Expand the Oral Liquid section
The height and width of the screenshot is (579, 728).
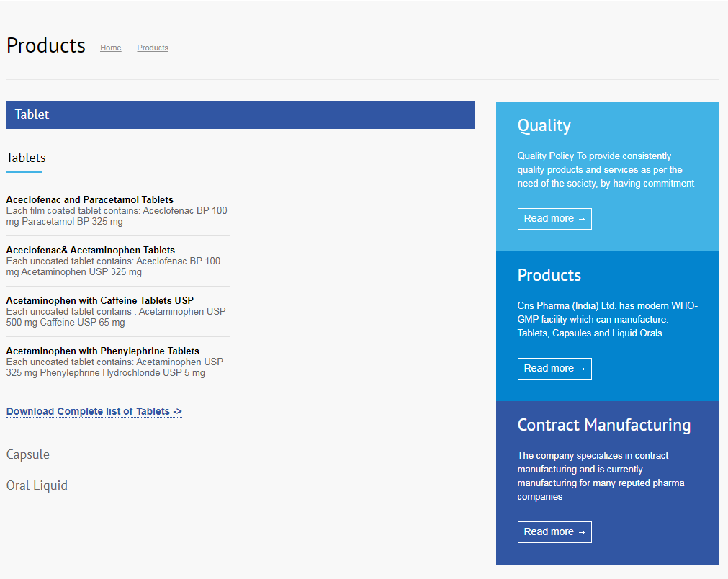tap(37, 485)
